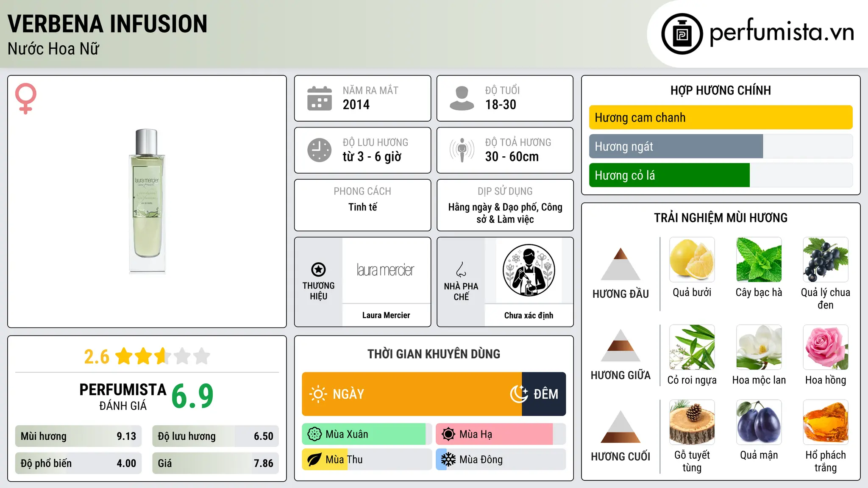868x488 pixels.
Task: Click the perfumista.vn site name
Action: click(782, 32)
